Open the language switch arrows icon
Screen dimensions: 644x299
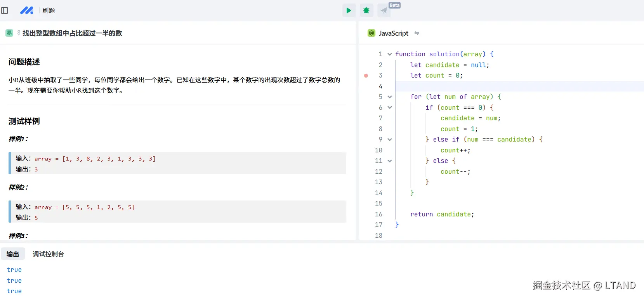pos(417,33)
